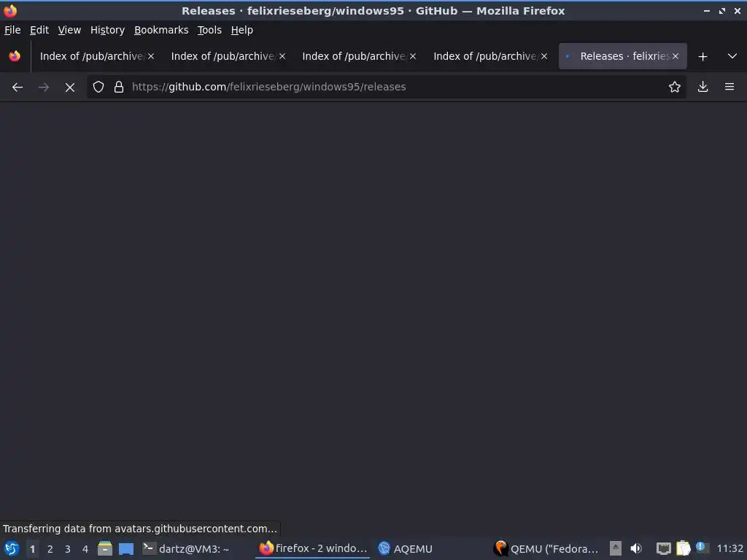Switch to workspace 4
This screenshot has width=747, height=560.
tap(85, 549)
